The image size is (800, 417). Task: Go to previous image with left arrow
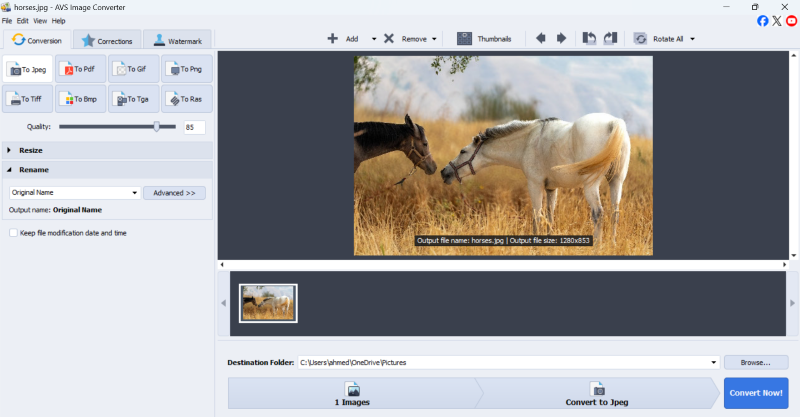[x=541, y=39]
